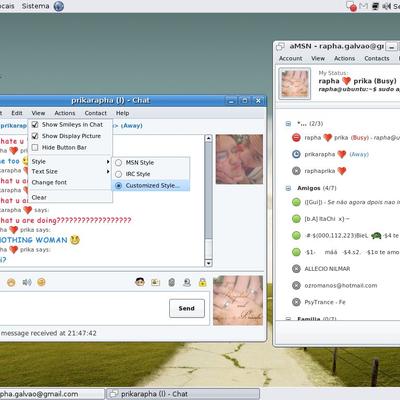Viewport: 400px width, 400px height.
Task: Switch to prikarapha (I) - Chat taskbar button
Action: 183,394
